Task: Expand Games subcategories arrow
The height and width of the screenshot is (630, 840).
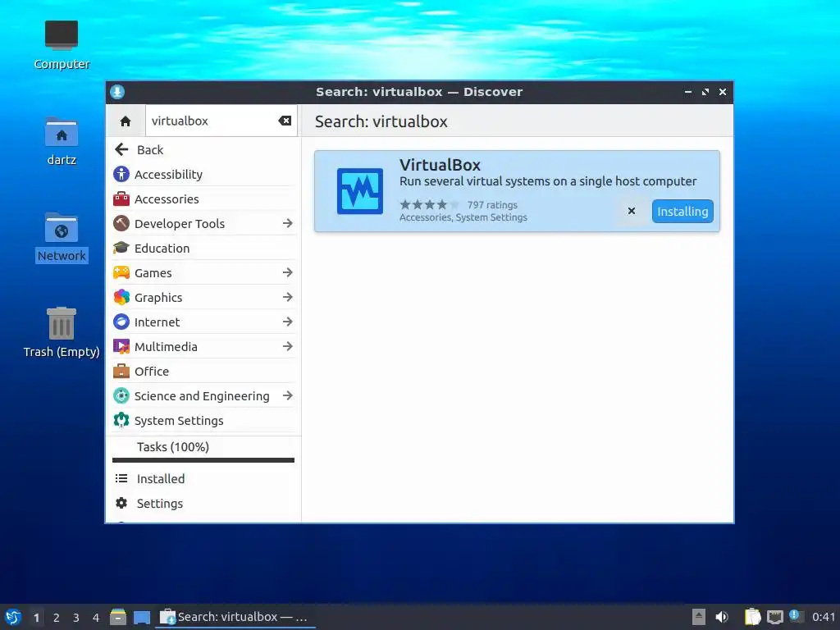Action: click(x=288, y=272)
